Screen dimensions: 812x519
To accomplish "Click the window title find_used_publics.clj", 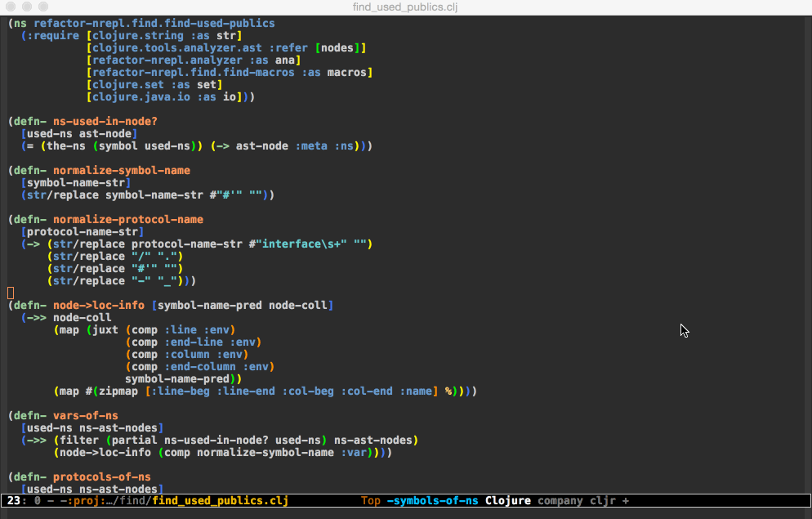I will 404,7.
